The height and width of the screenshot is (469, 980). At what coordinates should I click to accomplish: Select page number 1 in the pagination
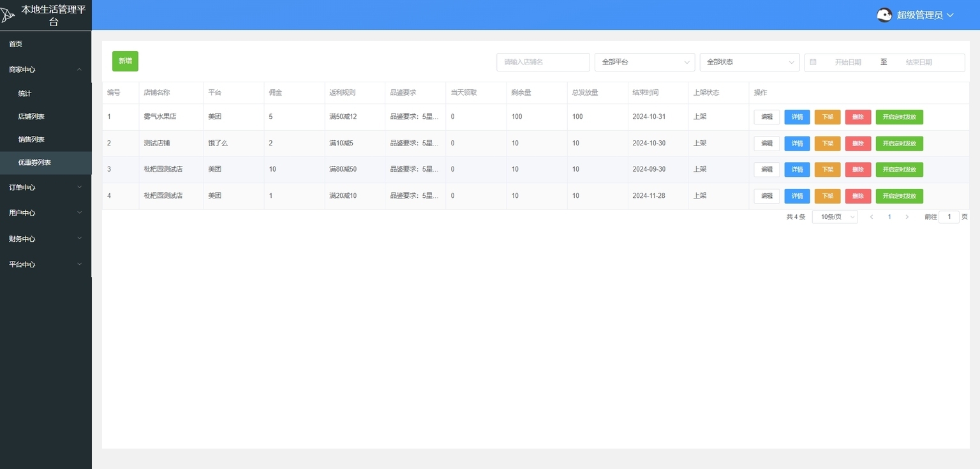889,217
